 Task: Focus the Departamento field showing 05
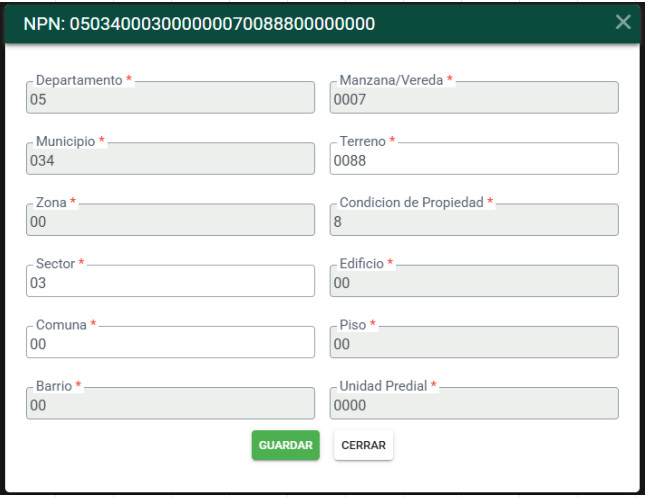pos(170,98)
